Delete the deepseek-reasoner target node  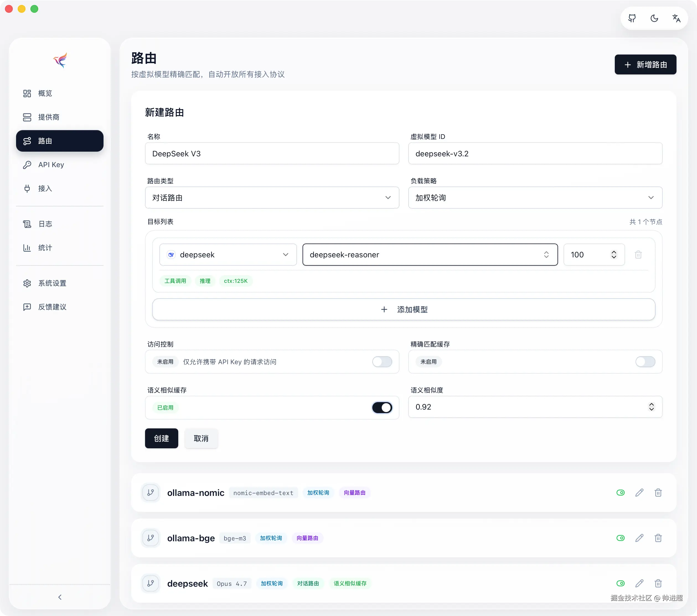[x=638, y=255]
